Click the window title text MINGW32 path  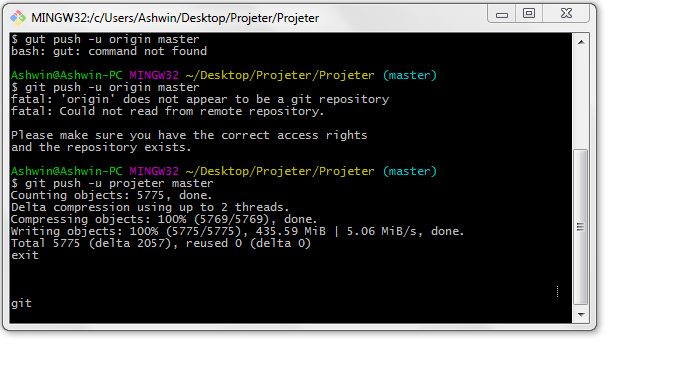175,18
